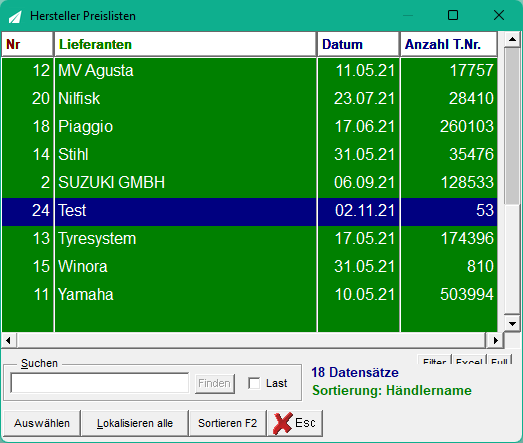Click the vertical scrollbar thumb
This screenshot has height=443, width=523.
point(512,125)
